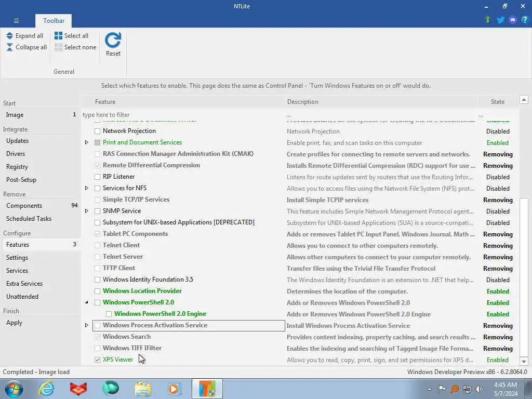The width and height of the screenshot is (532, 399).
Task: Uncheck the XPS Viewer checkbox
Action: pyautogui.click(x=97, y=360)
